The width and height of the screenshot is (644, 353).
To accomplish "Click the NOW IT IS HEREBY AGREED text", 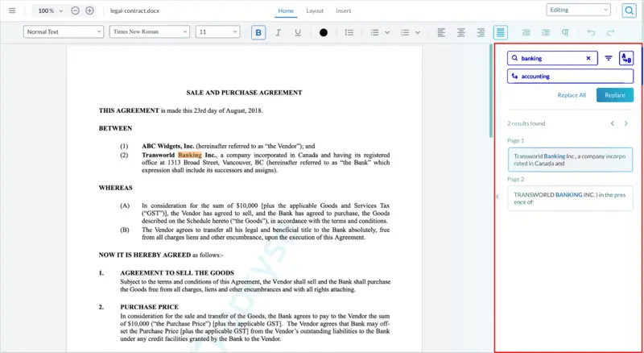I will [x=145, y=255].
